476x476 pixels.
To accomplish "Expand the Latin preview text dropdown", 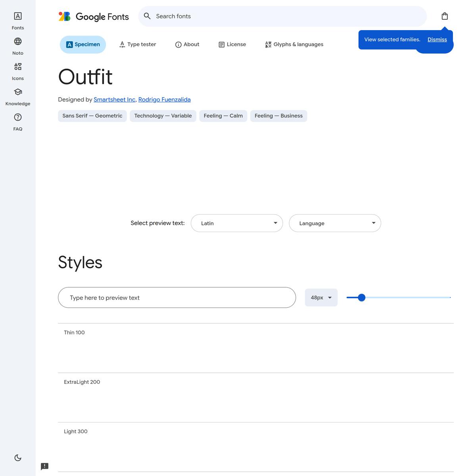I will coord(237,223).
